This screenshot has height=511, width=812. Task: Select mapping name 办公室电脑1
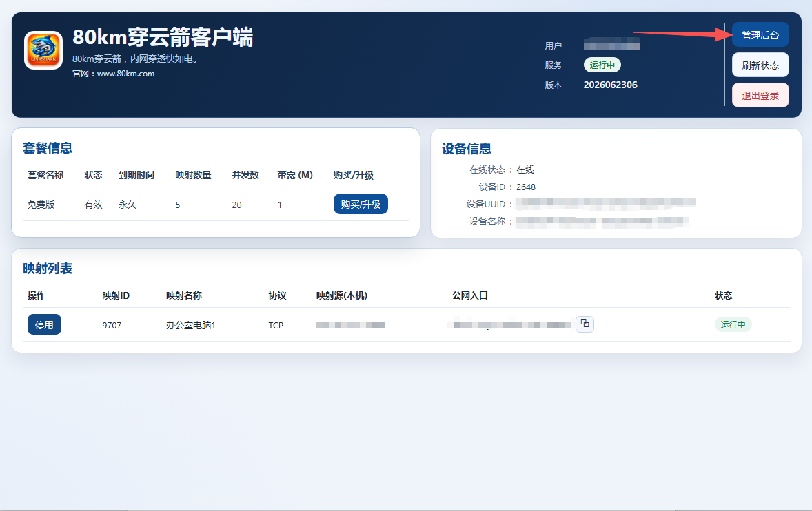(190, 325)
